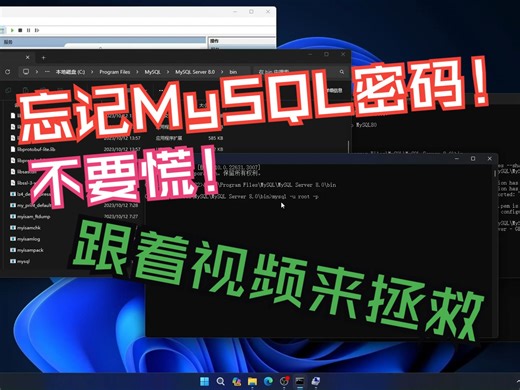The image size is (520, 390).
Task: Select the myisamchk file
Action: pyautogui.click(x=29, y=228)
